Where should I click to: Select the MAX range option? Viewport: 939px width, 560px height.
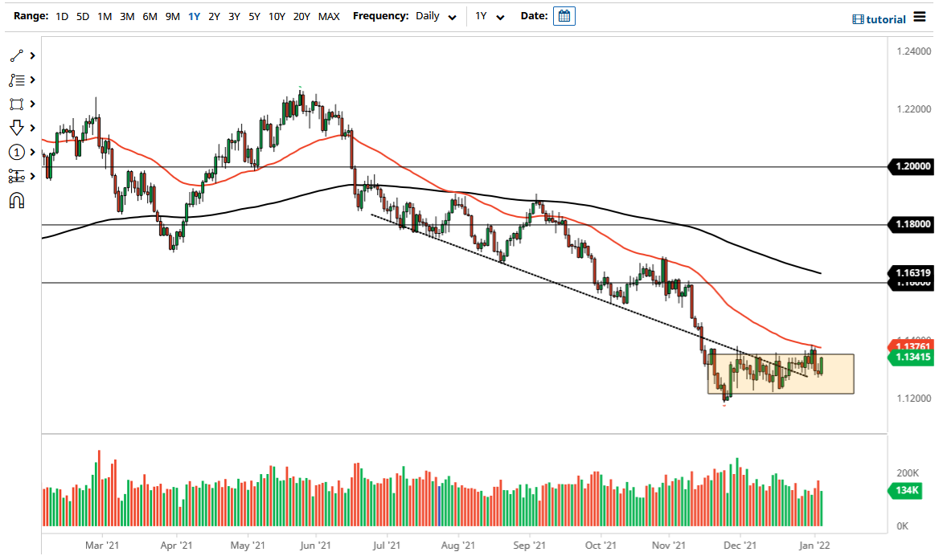328,16
